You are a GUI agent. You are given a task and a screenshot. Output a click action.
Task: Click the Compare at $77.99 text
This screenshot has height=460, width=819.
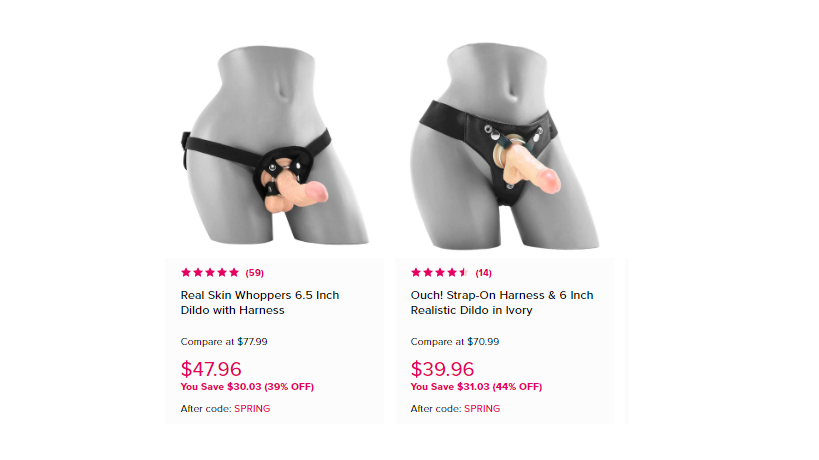pyautogui.click(x=224, y=342)
